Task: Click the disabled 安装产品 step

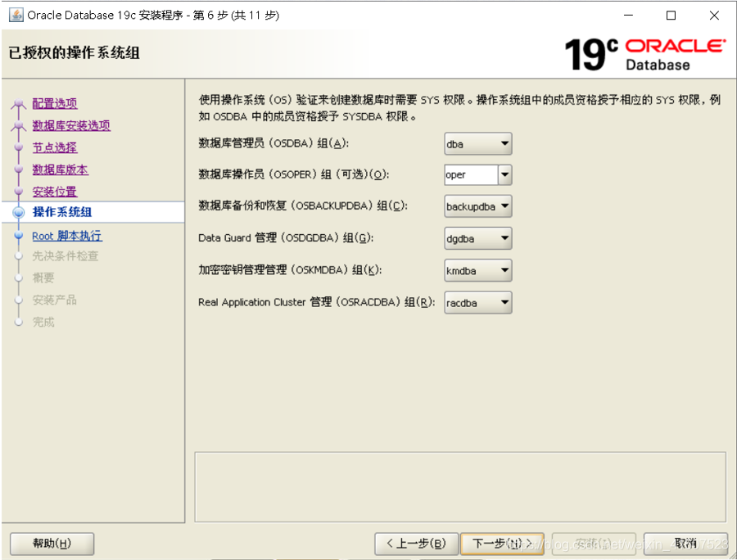Action: point(55,300)
